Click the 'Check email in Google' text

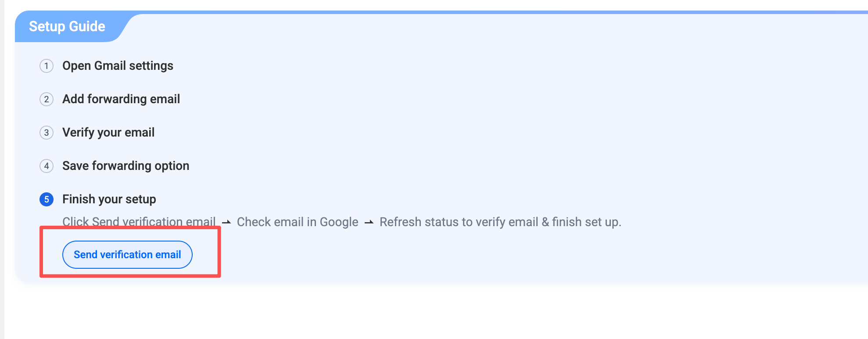coord(298,222)
